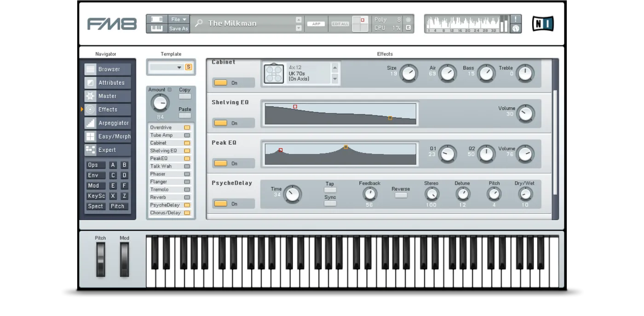Image resolution: width=644 pixels, height=316 pixels.
Task: Show the keyboard view icon in header
Action: coord(157,28)
